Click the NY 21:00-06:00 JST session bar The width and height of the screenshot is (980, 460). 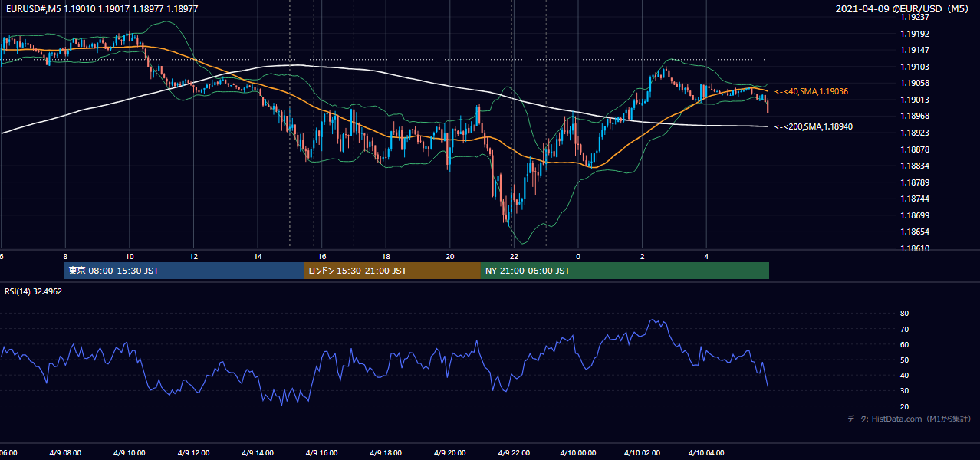(625, 271)
